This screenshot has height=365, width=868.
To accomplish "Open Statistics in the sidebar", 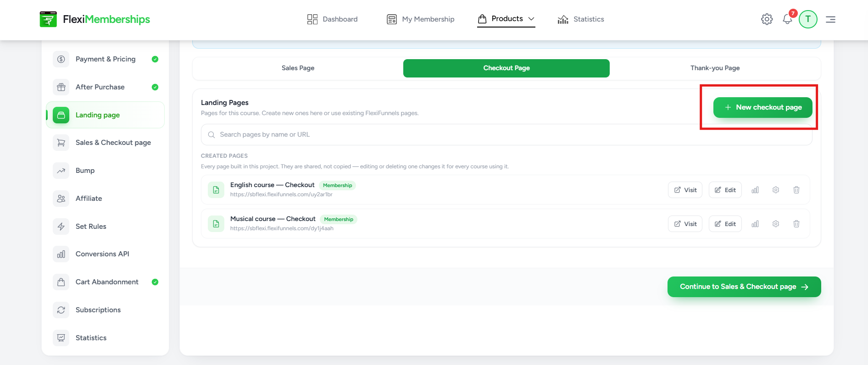I will [106, 338].
